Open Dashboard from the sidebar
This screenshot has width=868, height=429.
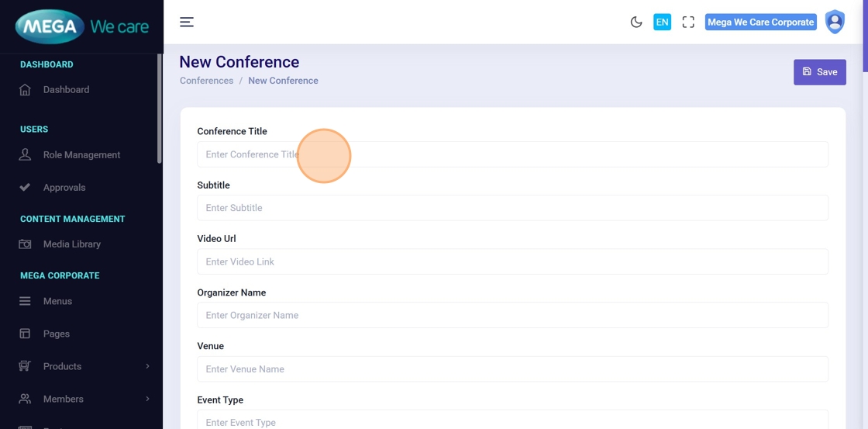tap(66, 90)
